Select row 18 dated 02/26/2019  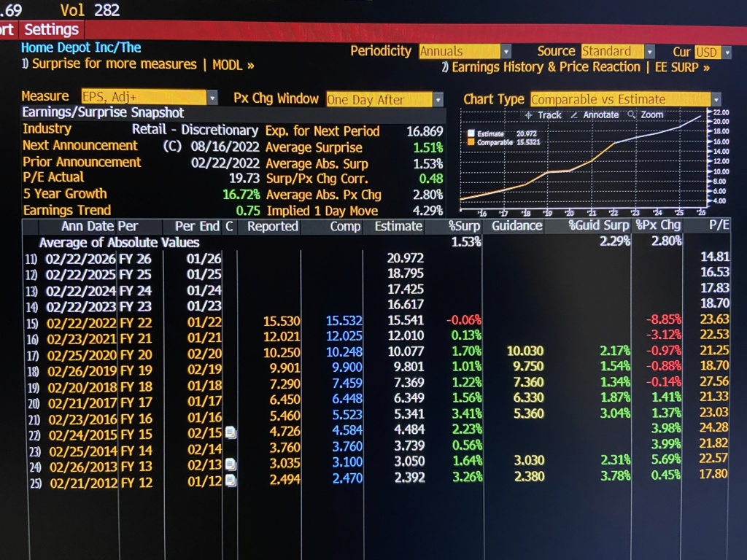pyautogui.click(x=376, y=369)
